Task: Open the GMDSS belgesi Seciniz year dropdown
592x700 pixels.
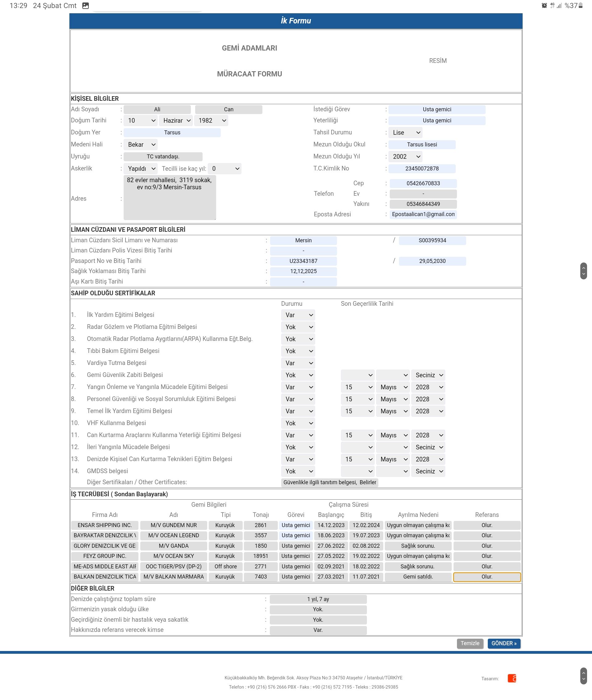Action: pyautogui.click(x=428, y=471)
